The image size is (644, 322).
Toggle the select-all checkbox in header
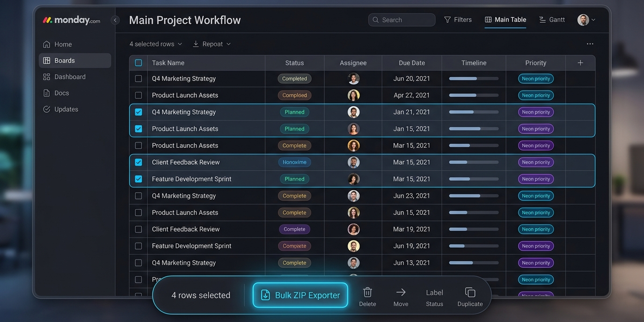tap(138, 63)
